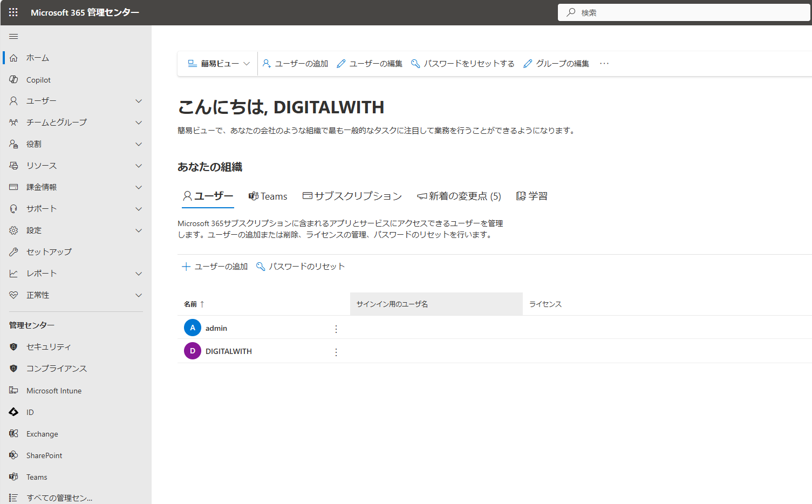Sort by the 名前 column header

point(194,304)
